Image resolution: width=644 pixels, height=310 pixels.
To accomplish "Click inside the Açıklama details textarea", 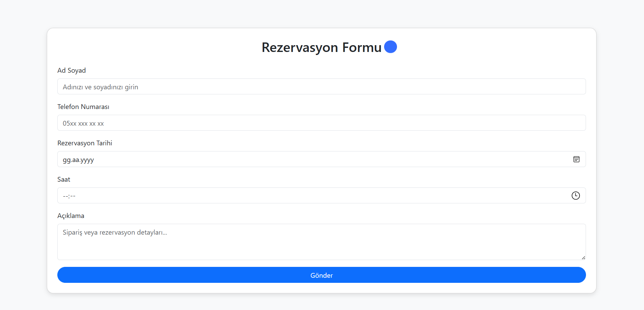I will click(321, 242).
